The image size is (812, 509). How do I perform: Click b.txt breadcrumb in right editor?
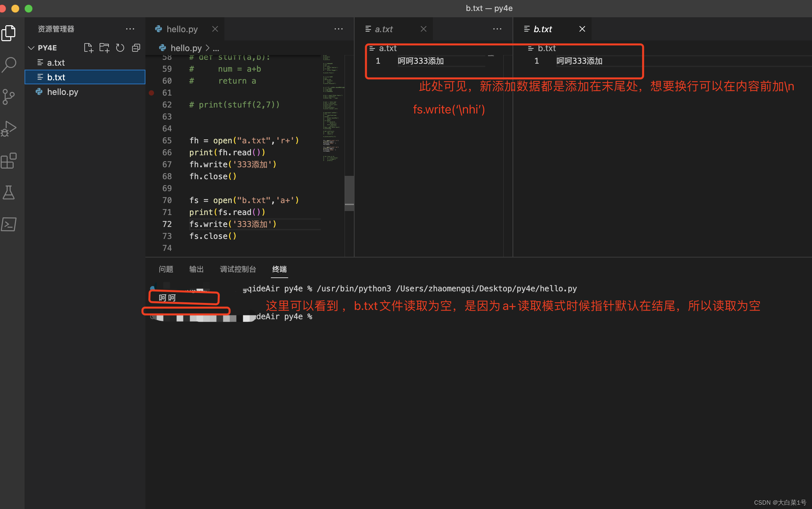(x=546, y=48)
